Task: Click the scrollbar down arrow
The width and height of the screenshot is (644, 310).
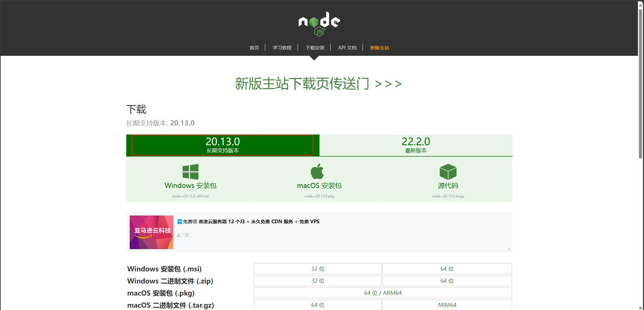Action: (641, 307)
